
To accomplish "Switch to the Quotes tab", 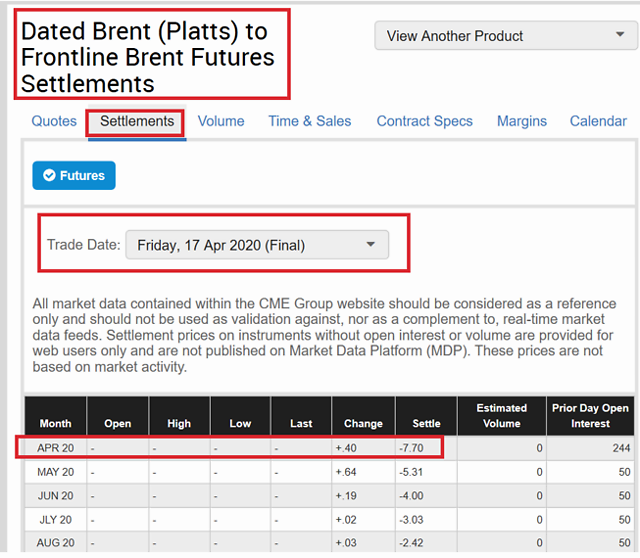I will 54,121.
